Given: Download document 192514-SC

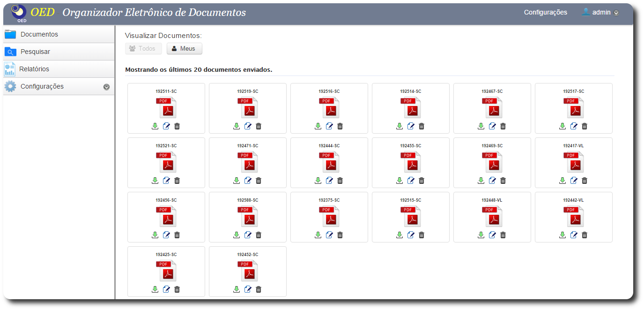Looking at the screenshot, I should tap(400, 126).
